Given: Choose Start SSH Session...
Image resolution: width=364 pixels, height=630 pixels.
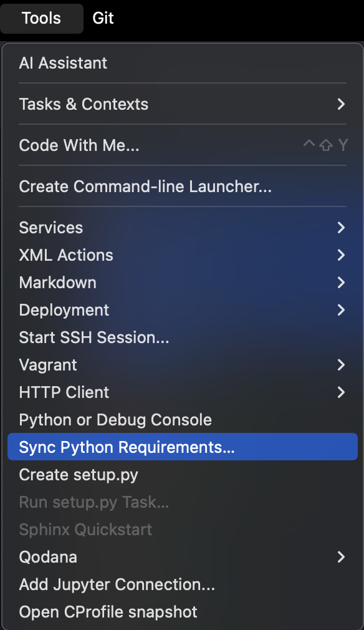Looking at the screenshot, I should 183,337.
